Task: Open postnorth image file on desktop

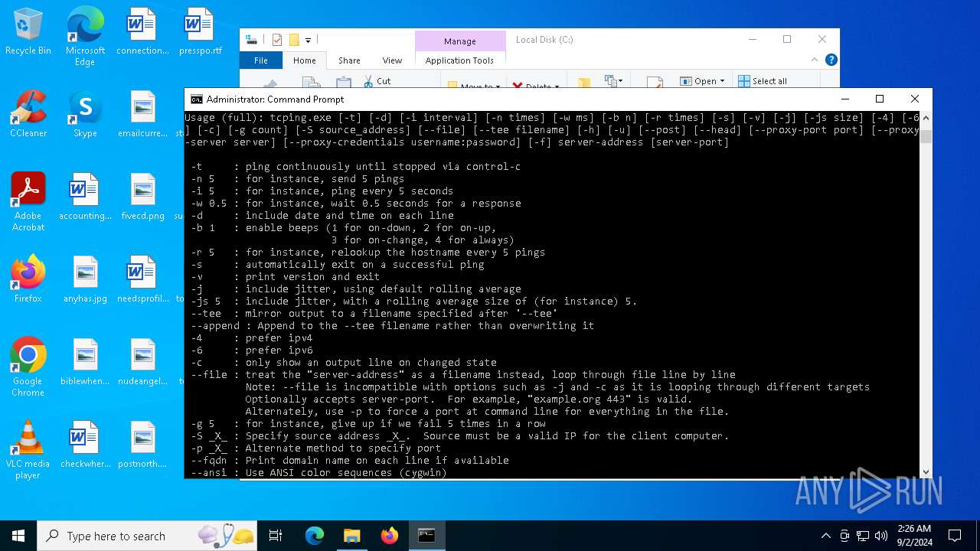Action: 142,445
